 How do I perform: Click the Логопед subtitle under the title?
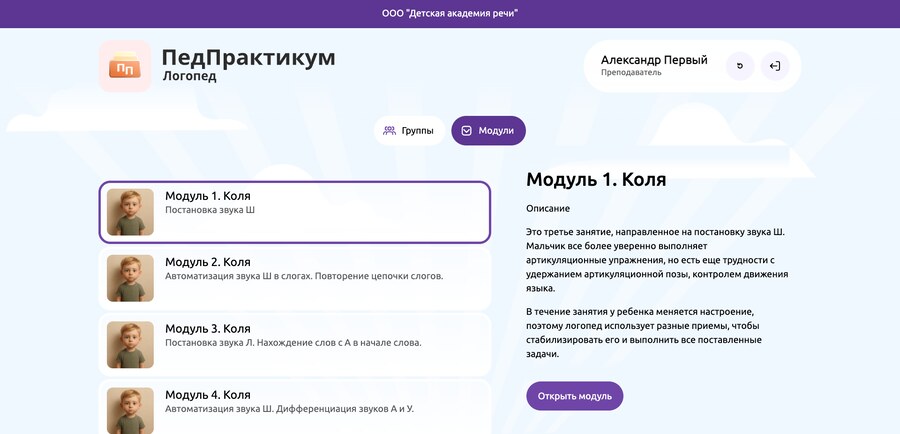[x=189, y=76]
